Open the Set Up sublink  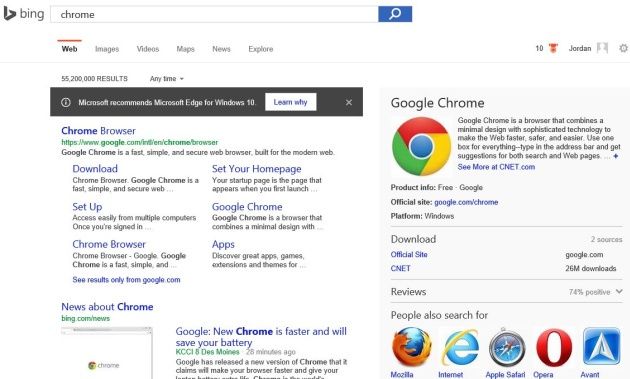pyautogui.click(x=87, y=207)
